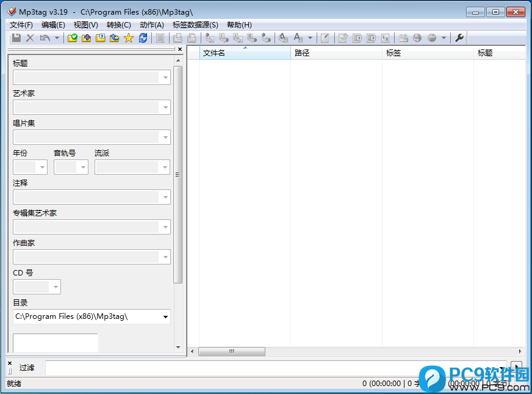The image size is (532, 394).
Task: Sort by the 文件名 column header
Action: coord(244,53)
